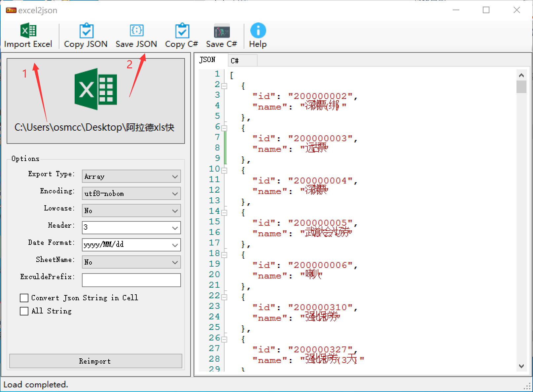Open the Date Format combo box
The height and width of the screenshot is (392, 533).
click(131, 245)
